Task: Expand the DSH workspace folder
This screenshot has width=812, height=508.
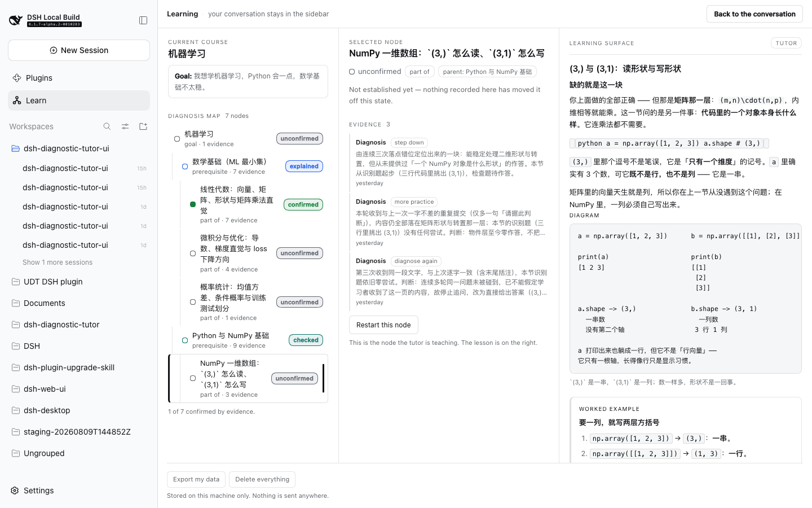Action: [x=79, y=346]
